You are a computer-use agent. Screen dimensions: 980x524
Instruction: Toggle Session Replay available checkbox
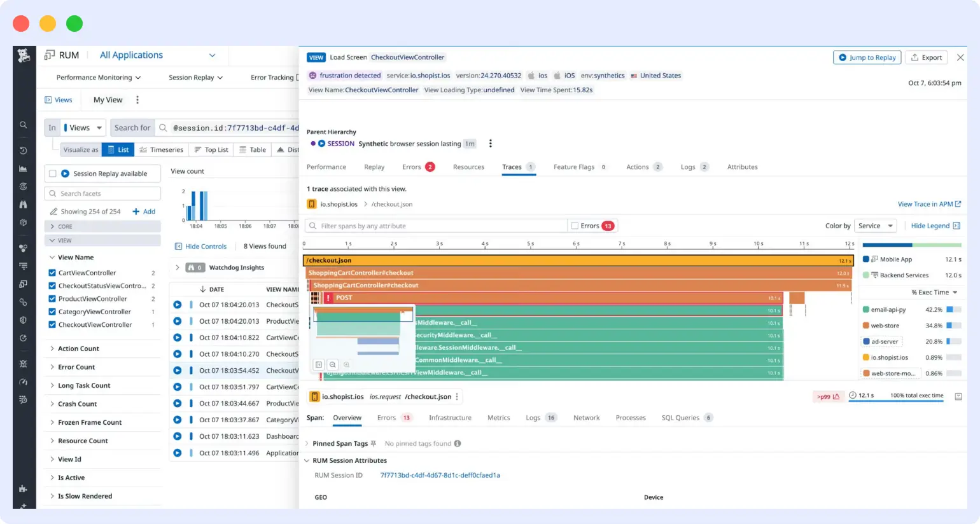tap(53, 174)
